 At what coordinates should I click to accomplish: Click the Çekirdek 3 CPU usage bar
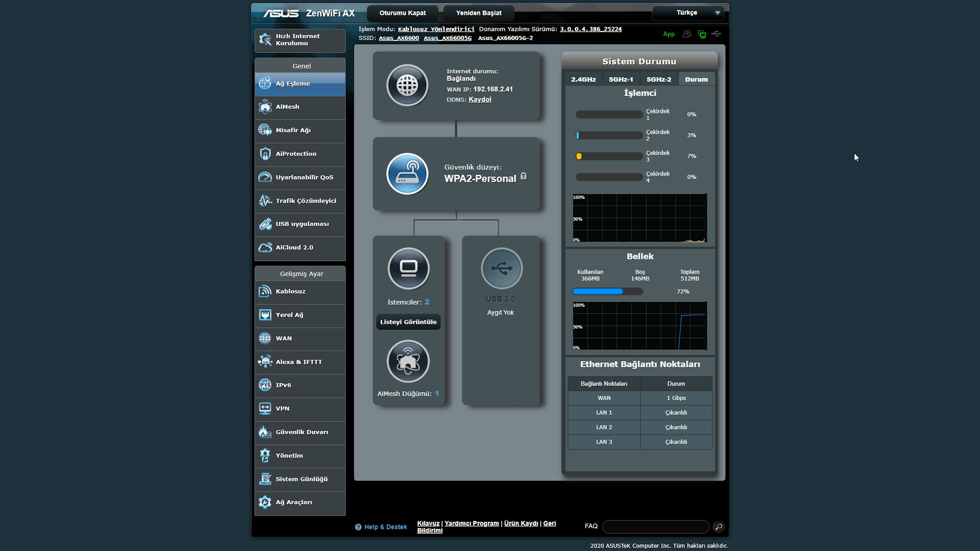point(609,156)
